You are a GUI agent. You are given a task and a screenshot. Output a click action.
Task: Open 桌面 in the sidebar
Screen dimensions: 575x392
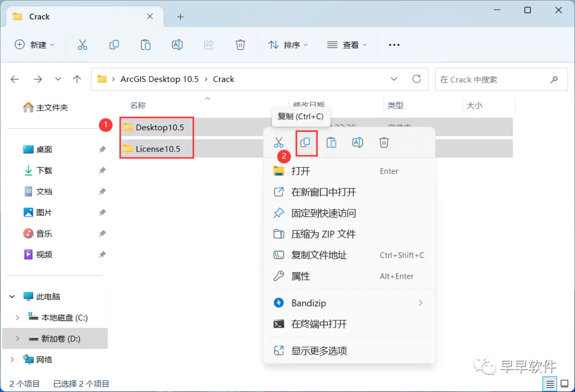(38, 149)
